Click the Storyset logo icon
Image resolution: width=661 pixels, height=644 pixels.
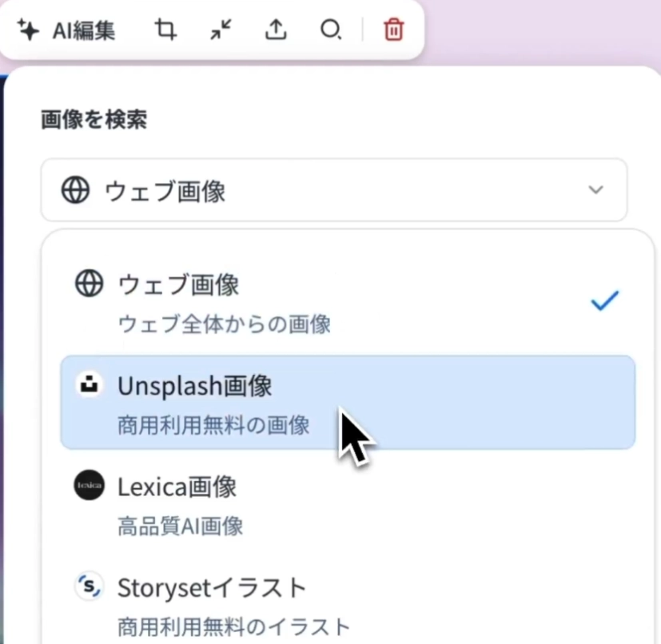point(90,587)
